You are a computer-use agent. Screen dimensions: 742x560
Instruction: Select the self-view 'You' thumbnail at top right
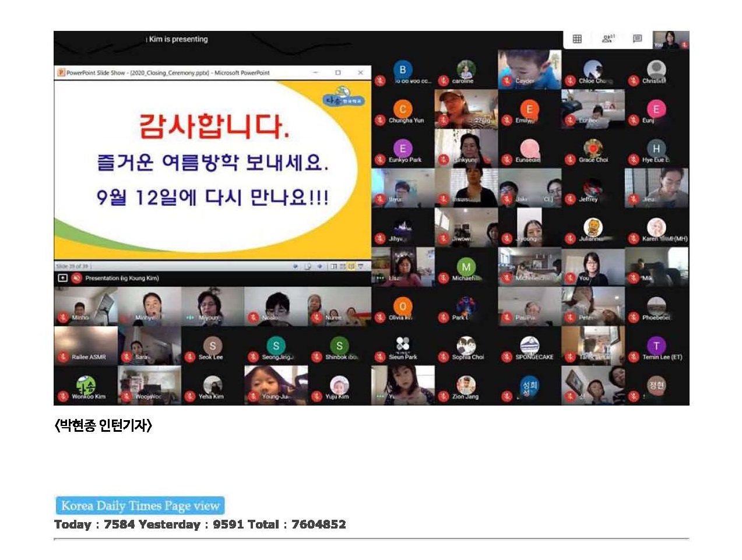coord(670,40)
